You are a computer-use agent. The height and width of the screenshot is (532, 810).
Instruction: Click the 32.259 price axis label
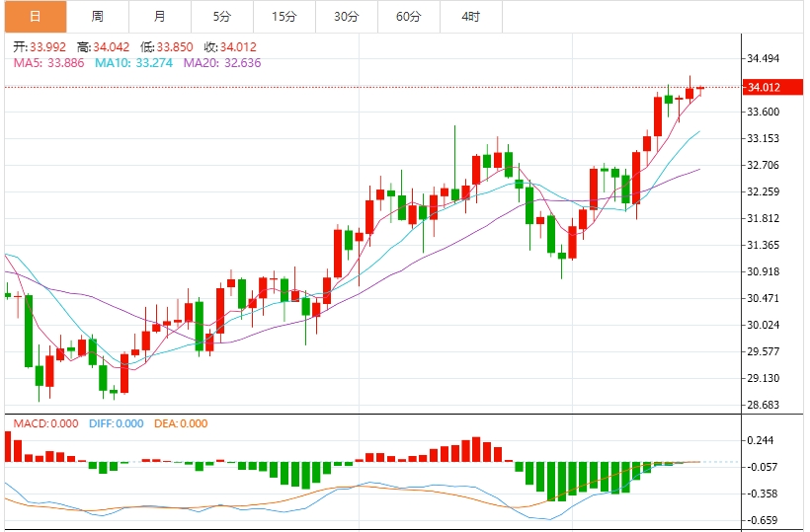coord(763,191)
